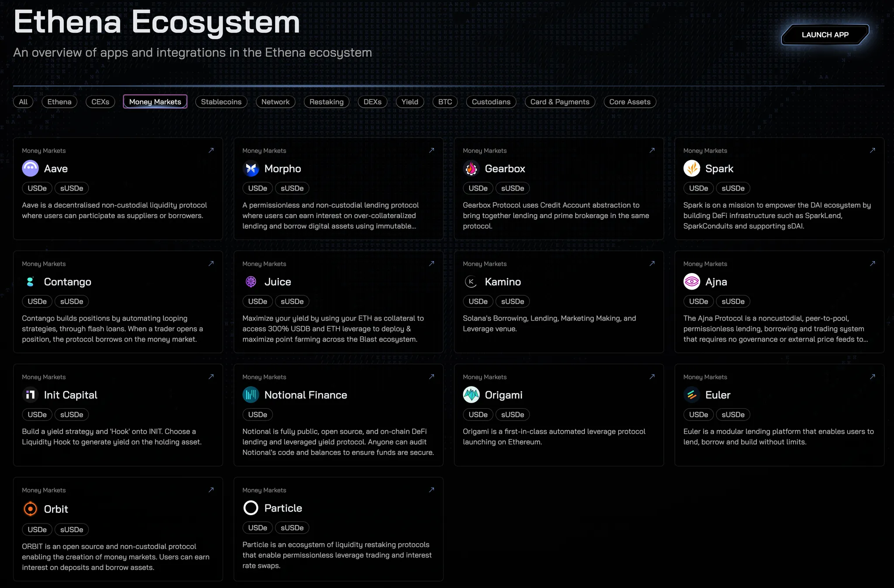Click the Spark logo icon
This screenshot has height=588, width=894.
coord(691,168)
